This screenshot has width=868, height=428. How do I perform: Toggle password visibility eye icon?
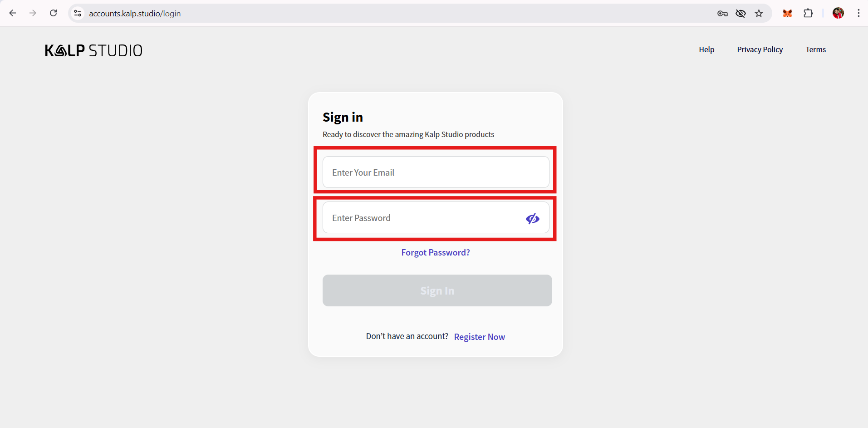(532, 218)
